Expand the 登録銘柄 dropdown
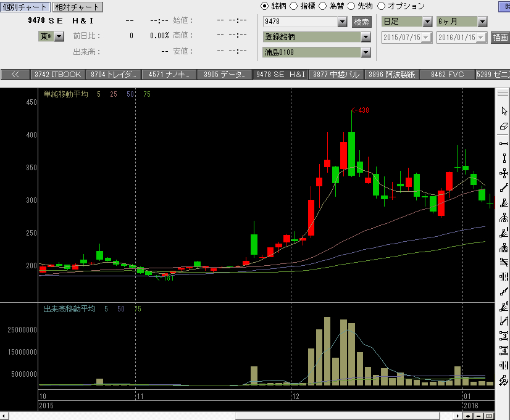Image resolution: width=510 pixels, height=420 pixels. point(366,37)
